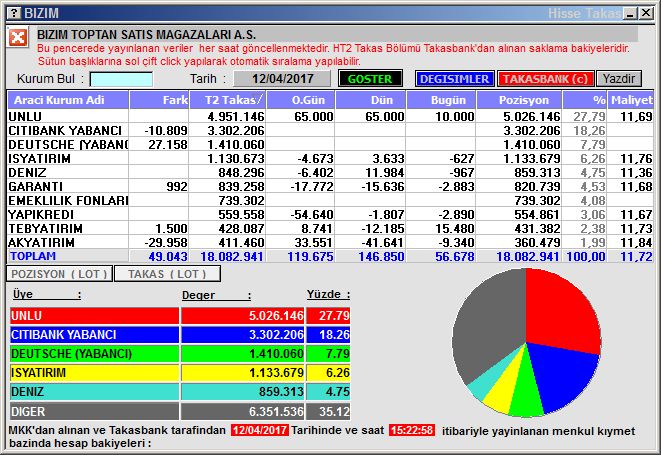The height and width of the screenshot is (455, 661).
Task: Select the red UNLU legend row
Action: point(94,315)
